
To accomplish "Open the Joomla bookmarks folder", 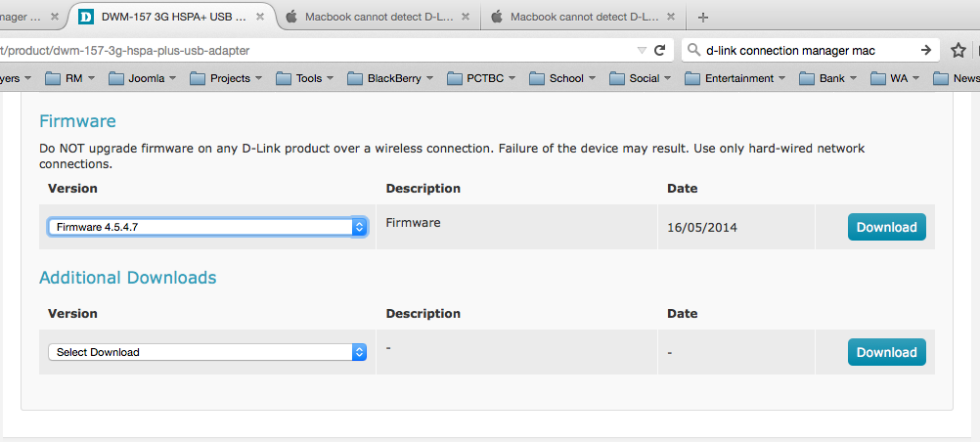I will coord(142,78).
